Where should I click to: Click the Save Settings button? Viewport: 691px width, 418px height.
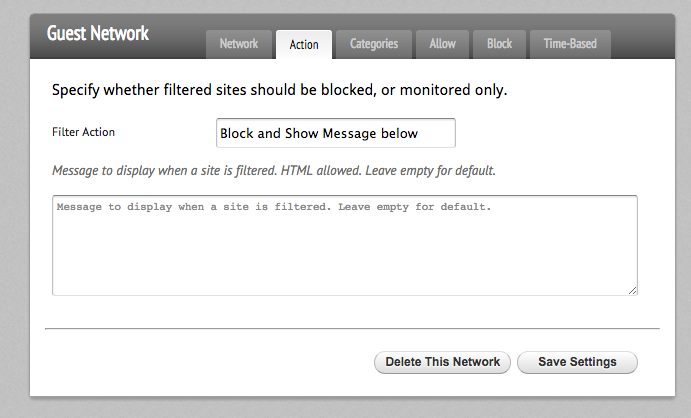pyautogui.click(x=577, y=362)
